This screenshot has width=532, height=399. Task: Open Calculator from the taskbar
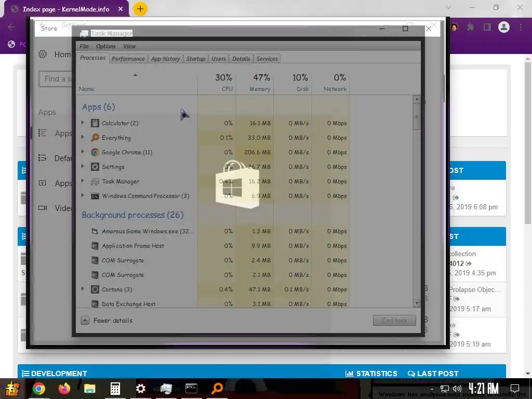[115, 389]
